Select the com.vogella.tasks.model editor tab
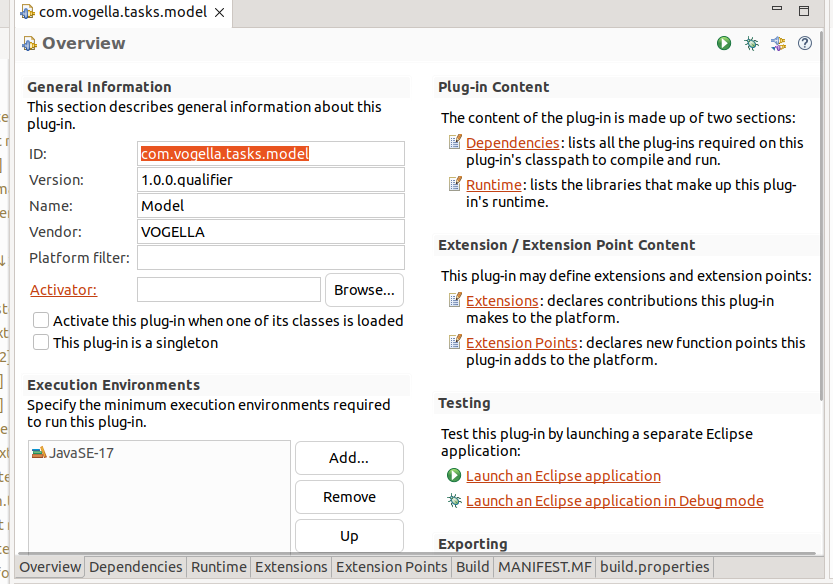This screenshot has width=833, height=584. click(x=123, y=12)
